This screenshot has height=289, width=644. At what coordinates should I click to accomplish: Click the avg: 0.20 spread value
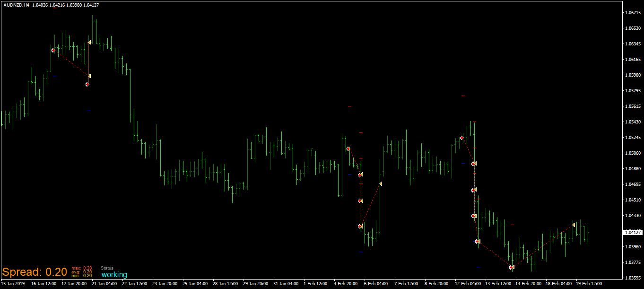[x=81, y=272]
